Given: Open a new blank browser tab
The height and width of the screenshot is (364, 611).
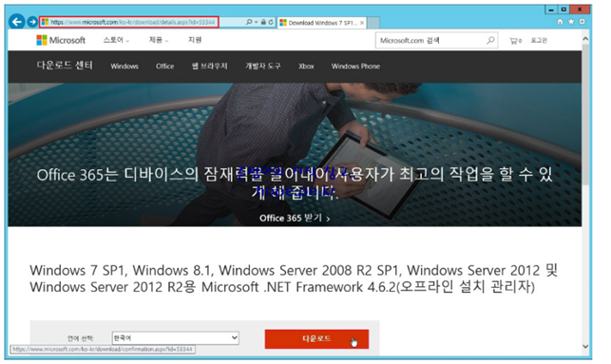Looking at the screenshot, I should click(x=372, y=23).
